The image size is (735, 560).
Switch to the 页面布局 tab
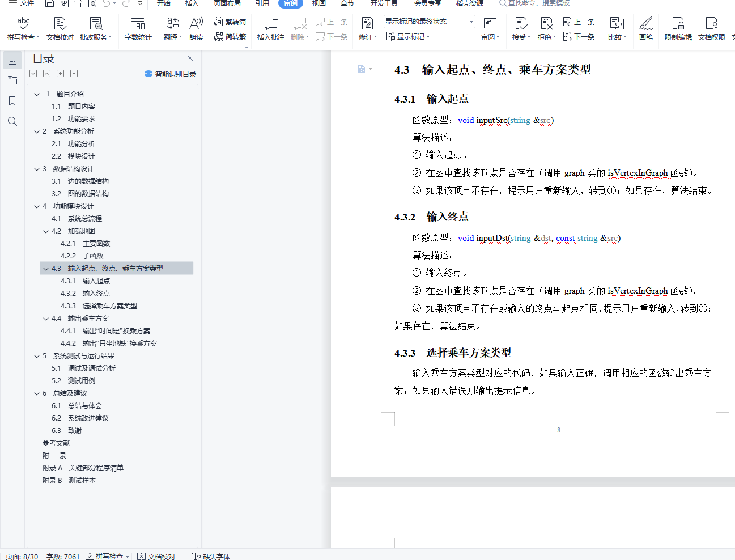click(x=227, y=3)
